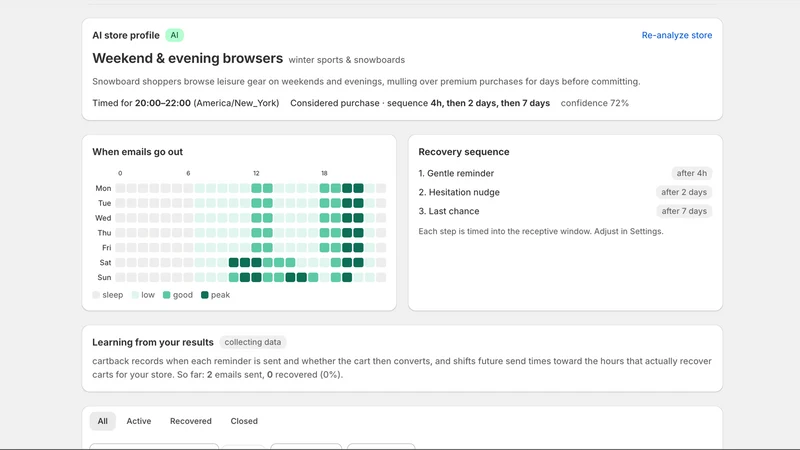Open the Recovered tab
The width and height of the screenshot is (800, 450).
click(x=191, y=421)
